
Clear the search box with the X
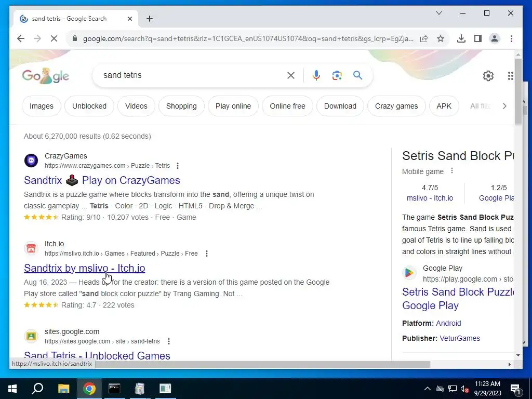(291, 75)
